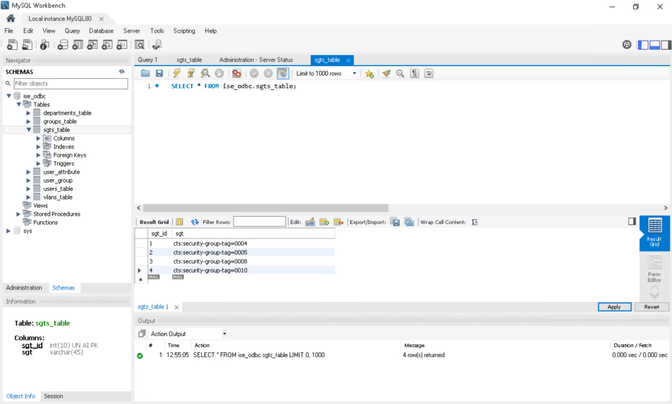Expand the Columns node of sgts_table
Viewport: 672px width, 404px height.
(38, 138)
